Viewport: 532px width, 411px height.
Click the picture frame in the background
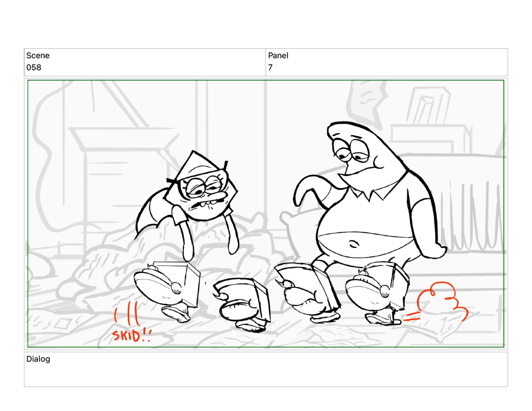(427, 107)
